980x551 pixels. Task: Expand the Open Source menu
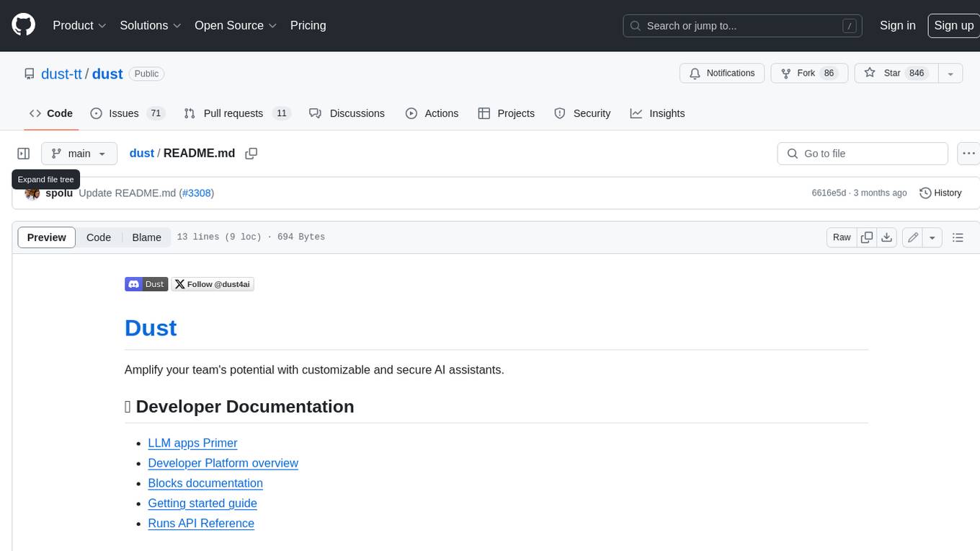(x=236, y=25)
